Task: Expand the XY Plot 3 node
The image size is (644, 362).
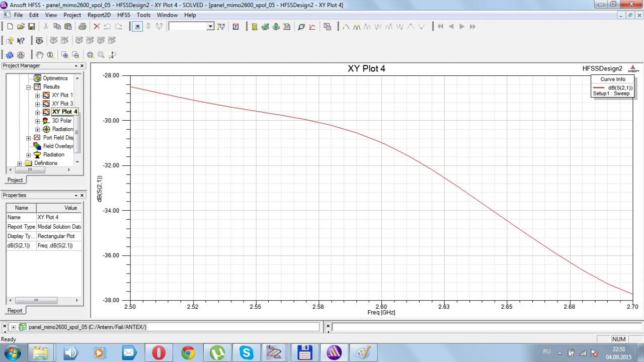Action: point(37,104)
